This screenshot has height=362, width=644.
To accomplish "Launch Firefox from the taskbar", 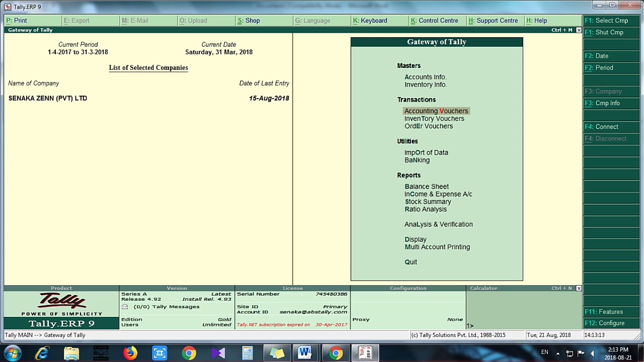I will (130, 353).
